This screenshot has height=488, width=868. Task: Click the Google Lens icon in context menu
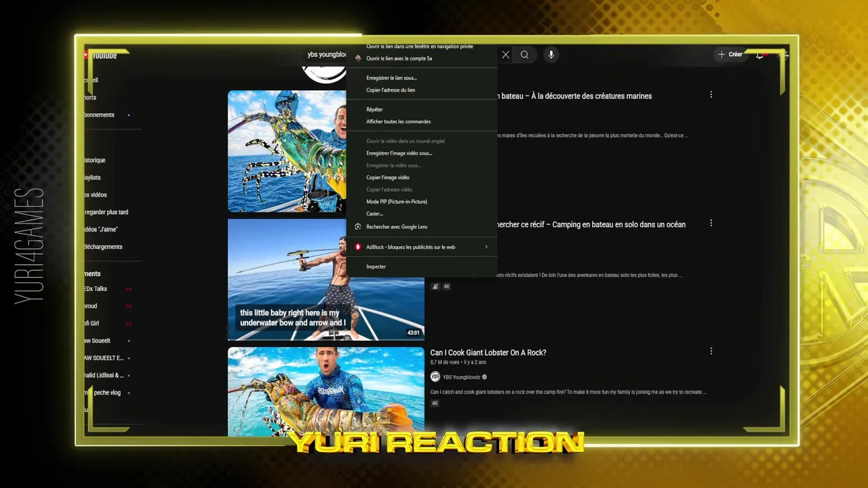(358, 226)
